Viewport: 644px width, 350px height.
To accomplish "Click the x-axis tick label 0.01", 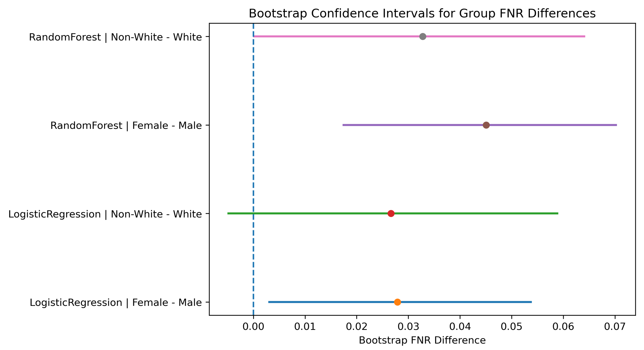I will click(305, 327).
